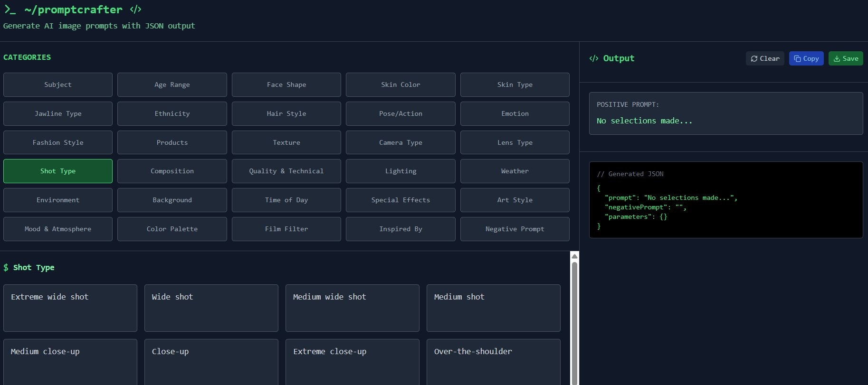
Task: Select the Products category
Action: point(172,142)
